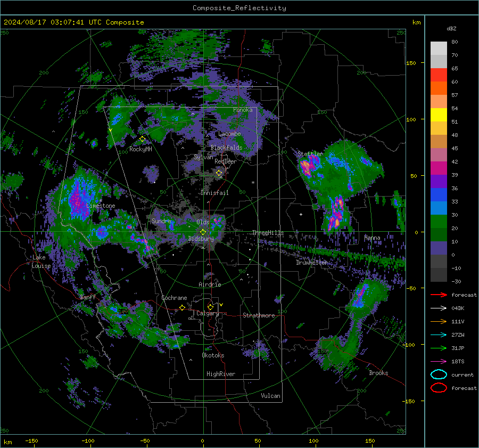The height and width of the screenshot is (448, 479).
Task: Click the dBZ legend heading
Action: click(451, 28)
